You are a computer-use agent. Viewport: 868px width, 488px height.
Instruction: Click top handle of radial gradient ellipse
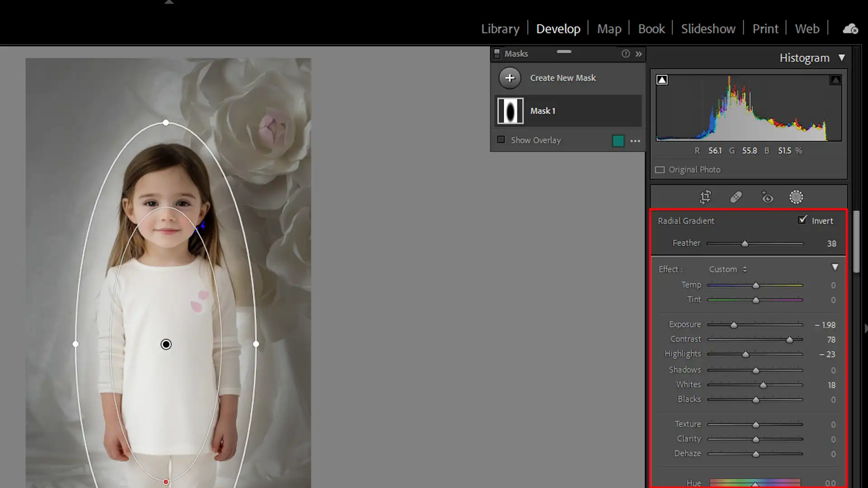point(166,122)
